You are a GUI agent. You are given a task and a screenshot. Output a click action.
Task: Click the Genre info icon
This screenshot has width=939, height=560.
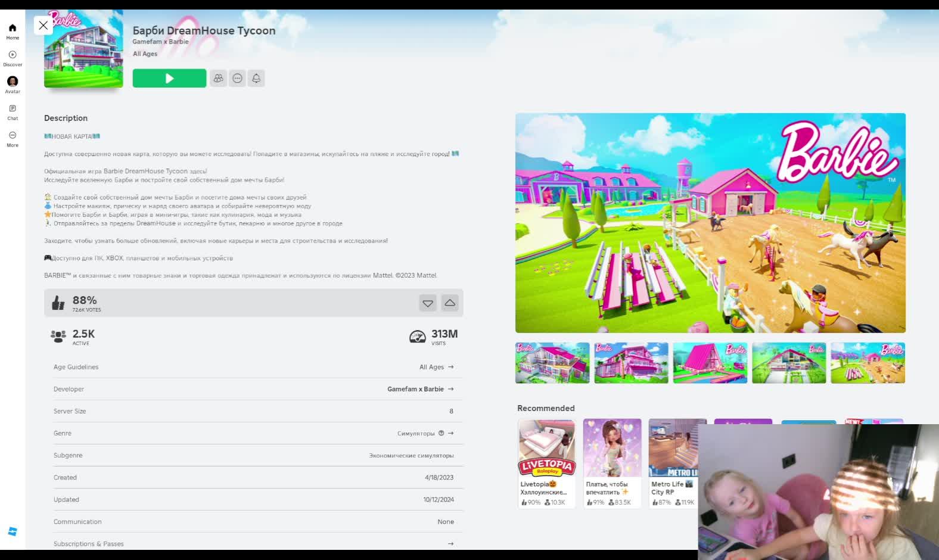pyautogui.click(x=441, y=433)
